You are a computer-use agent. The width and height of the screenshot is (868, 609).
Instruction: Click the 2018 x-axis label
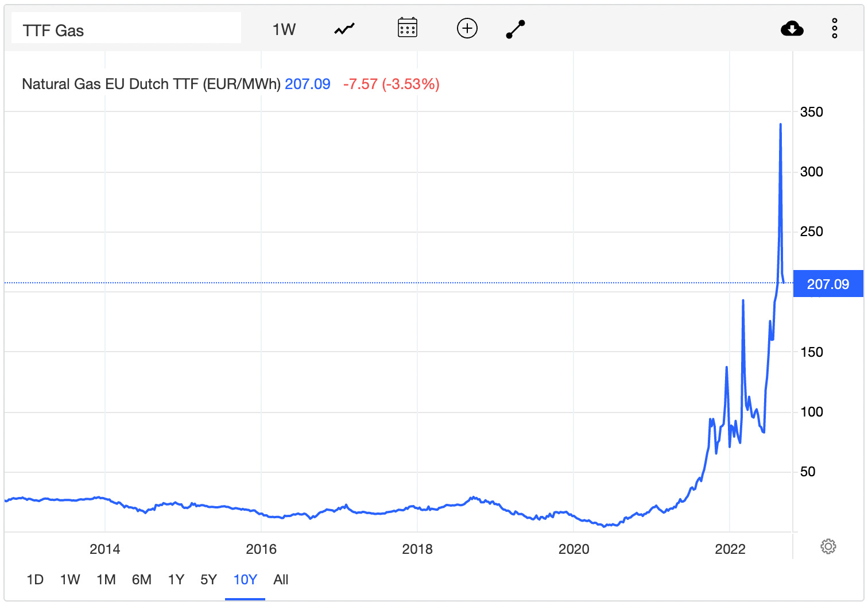417,549
